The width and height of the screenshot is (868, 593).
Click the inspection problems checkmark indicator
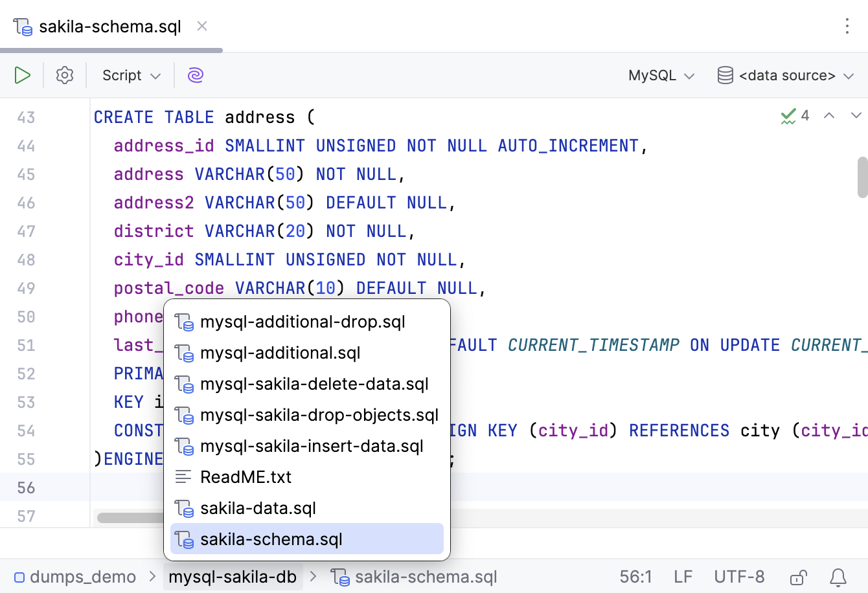pos(795,116)
